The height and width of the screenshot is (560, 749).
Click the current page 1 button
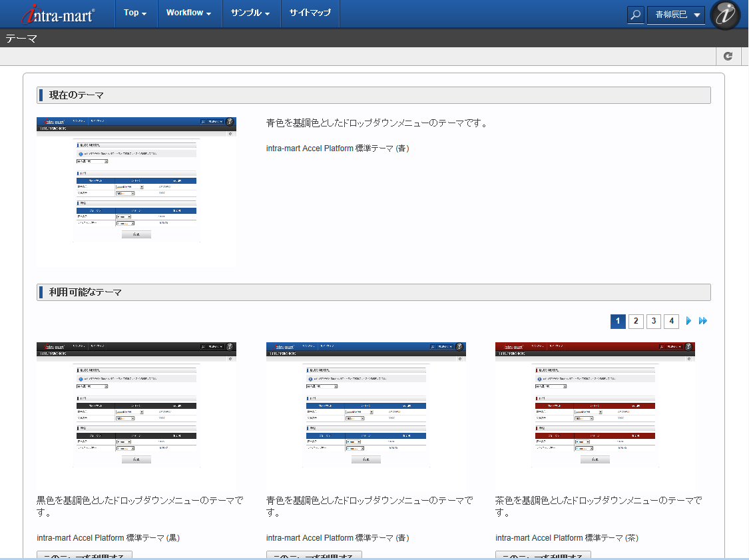pos(618,322)
